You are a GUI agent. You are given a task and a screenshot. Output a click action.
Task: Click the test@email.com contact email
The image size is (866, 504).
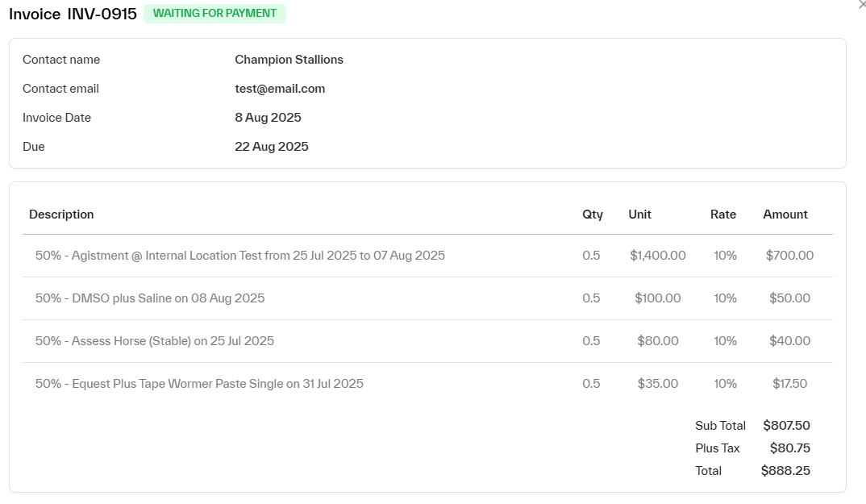coord(280,89)
